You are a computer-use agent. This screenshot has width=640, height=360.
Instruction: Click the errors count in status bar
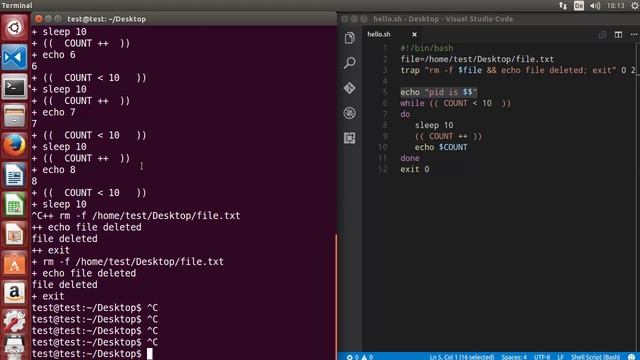point(353,357)
